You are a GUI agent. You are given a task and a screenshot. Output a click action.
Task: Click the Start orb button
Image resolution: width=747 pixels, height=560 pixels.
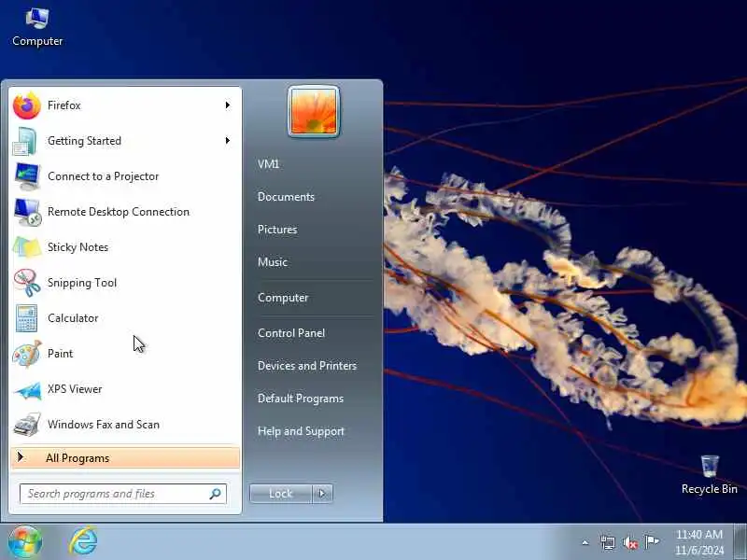[x=25, y=542]
